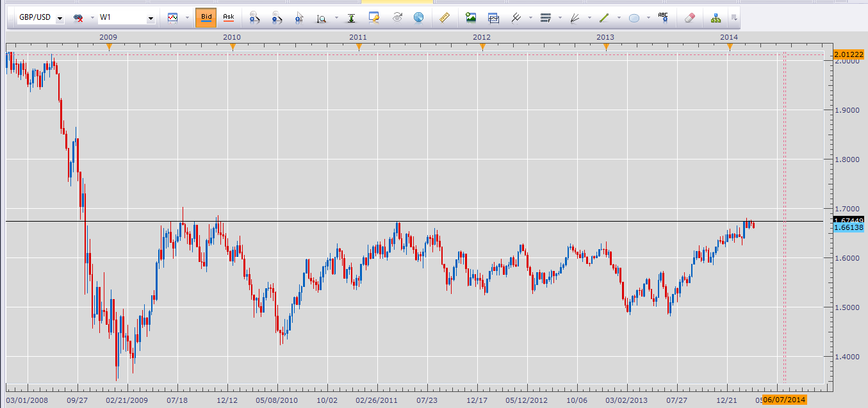The width and height of the screenshot is (868, 408).
Task: Click the 1.5000 price axis label
Action: pos(847,307)
